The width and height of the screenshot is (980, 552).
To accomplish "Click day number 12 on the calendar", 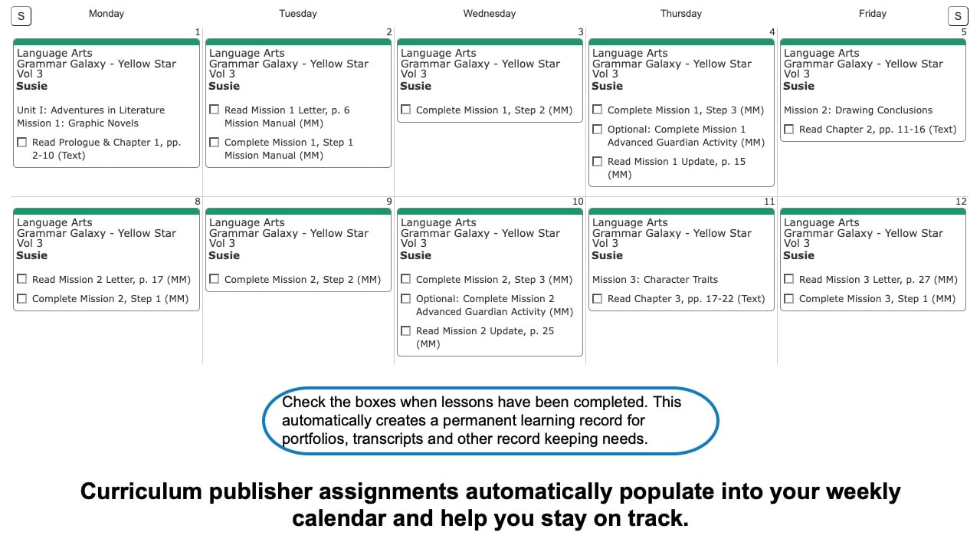I will (961, 202).
